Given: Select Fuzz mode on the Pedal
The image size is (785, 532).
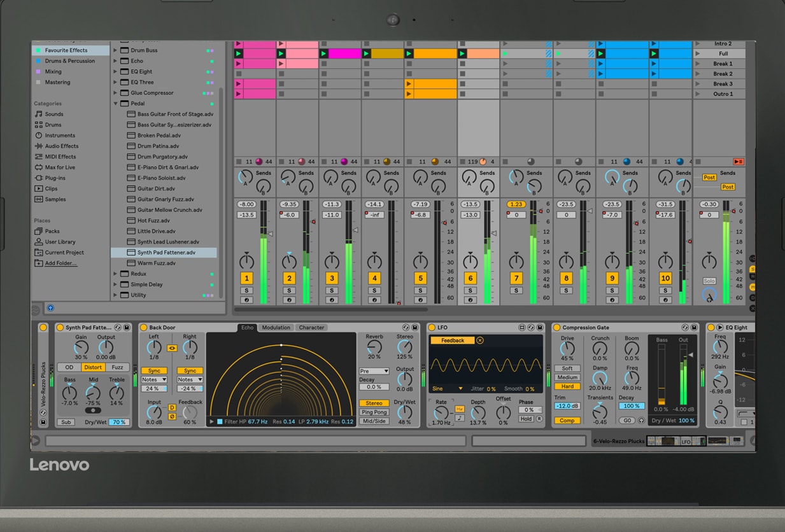Looking at the screenshot, I should click(117, 367).
